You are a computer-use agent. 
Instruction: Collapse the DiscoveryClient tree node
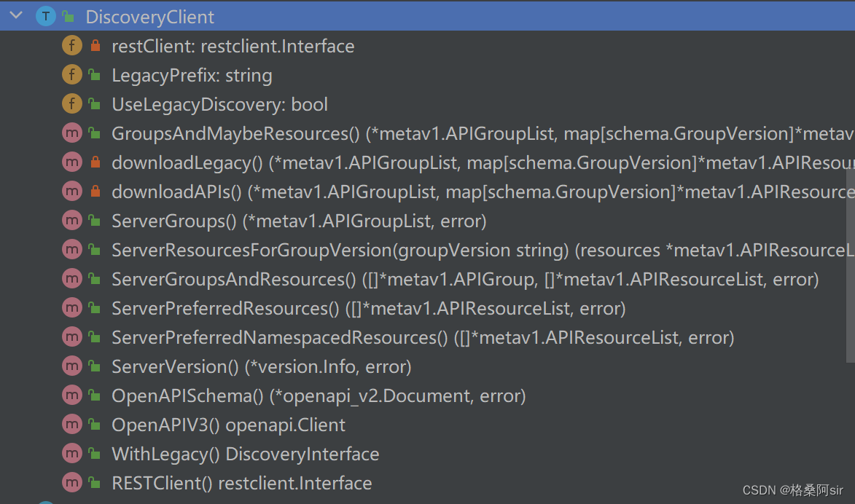[16, 16]
